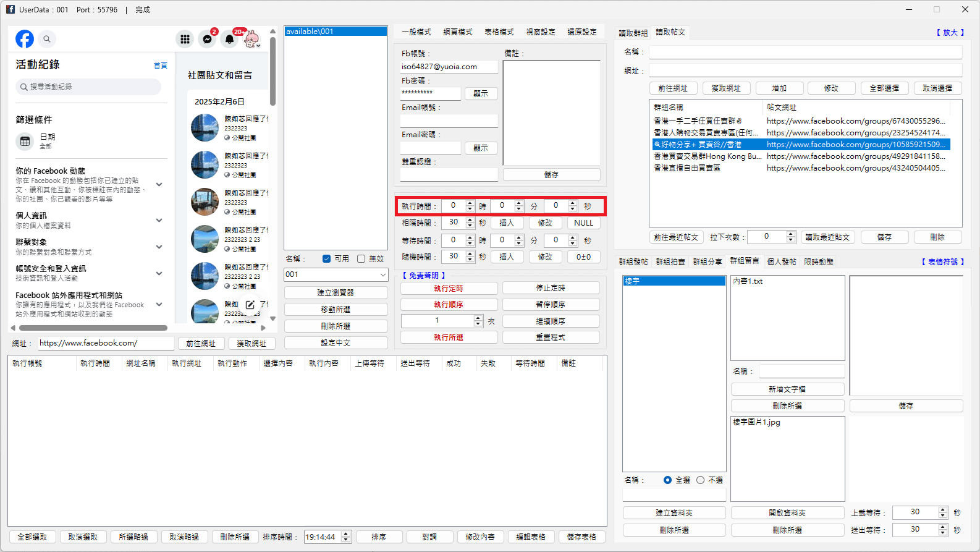
Task: Open the 限時動態 tab
Action: 819,262
